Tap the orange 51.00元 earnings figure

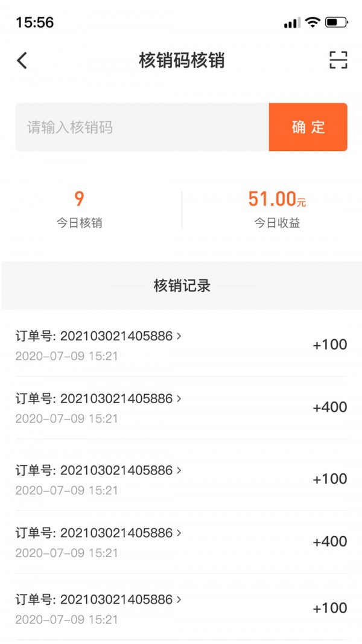pos(276,199)
